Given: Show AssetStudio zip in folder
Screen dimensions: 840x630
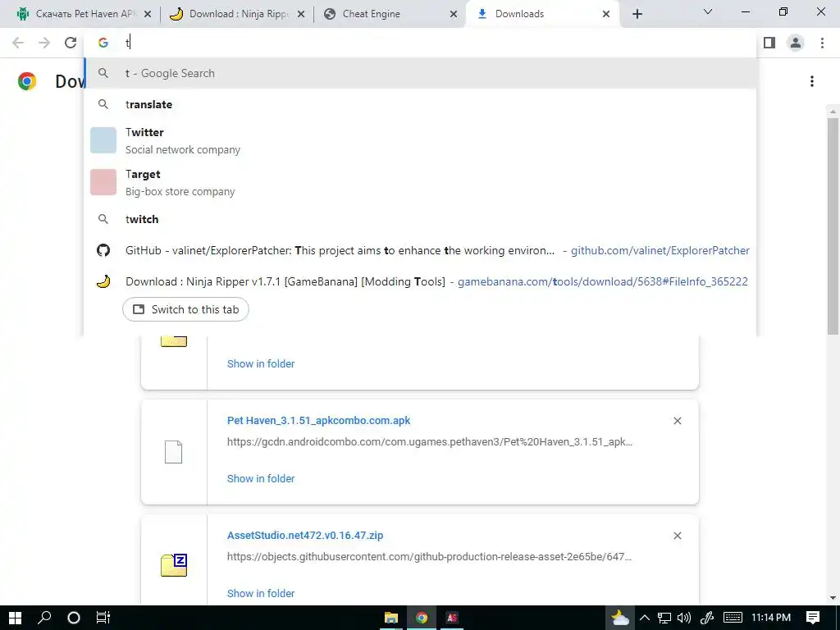Looking at the screenshot, I should coord(261,593).
